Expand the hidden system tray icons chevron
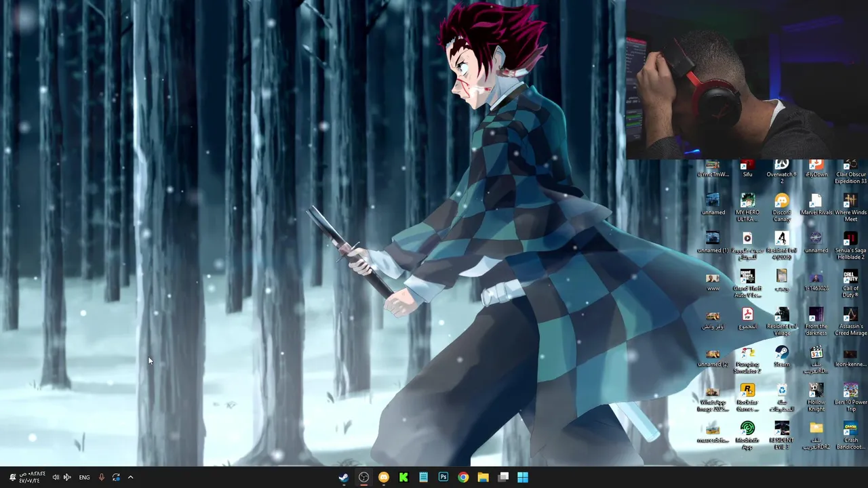 pyautogui.click(x=131, y=477)
